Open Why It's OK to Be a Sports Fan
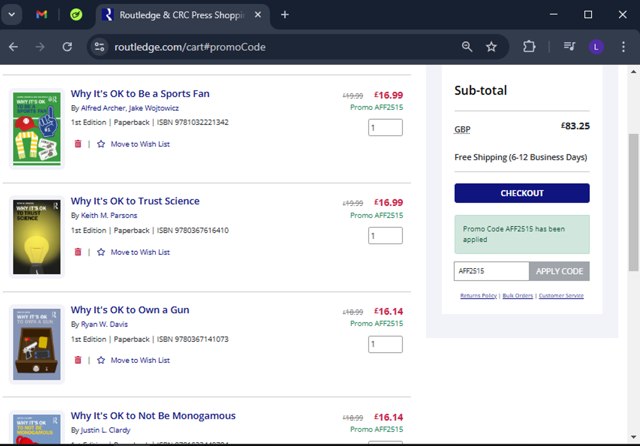The height and width of the screenshot is (446, 640). pyautogui.click(x=140, y=93)
